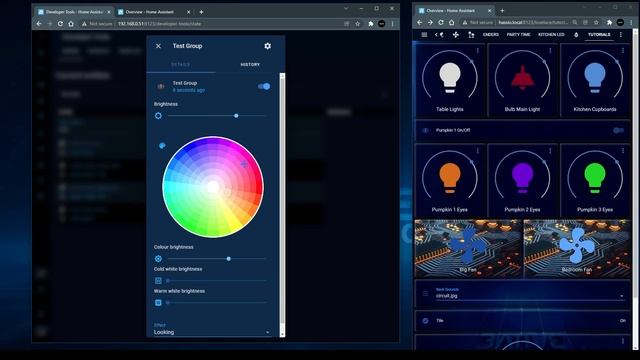Click the brightness sun icon
Viewport: 640px width, 360px height.
tap(158, 116)
